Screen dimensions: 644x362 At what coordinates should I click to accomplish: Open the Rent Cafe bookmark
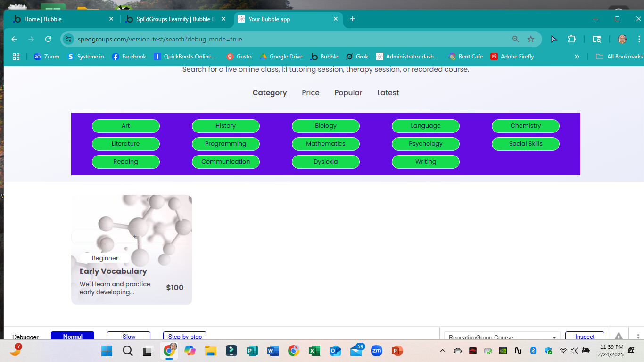click(466, 57)
